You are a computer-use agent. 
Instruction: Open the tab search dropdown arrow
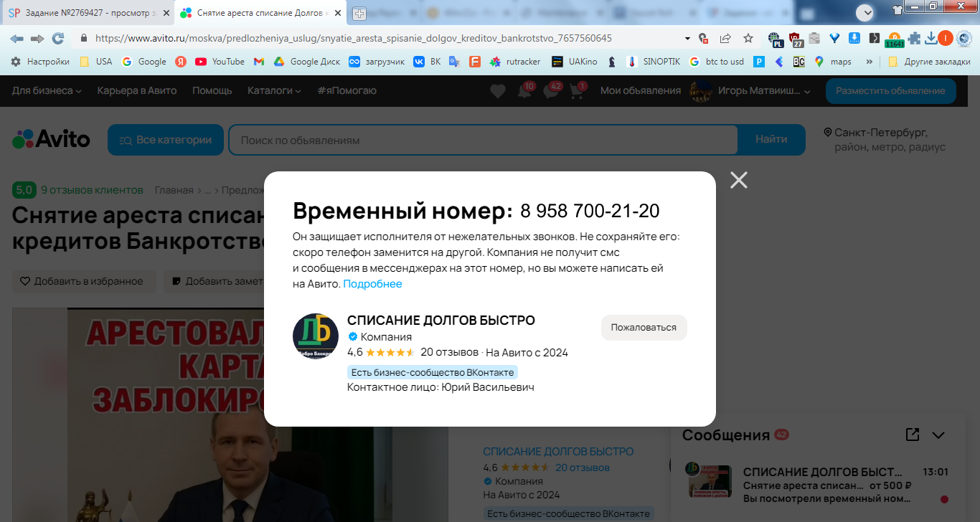coord(865,12)
